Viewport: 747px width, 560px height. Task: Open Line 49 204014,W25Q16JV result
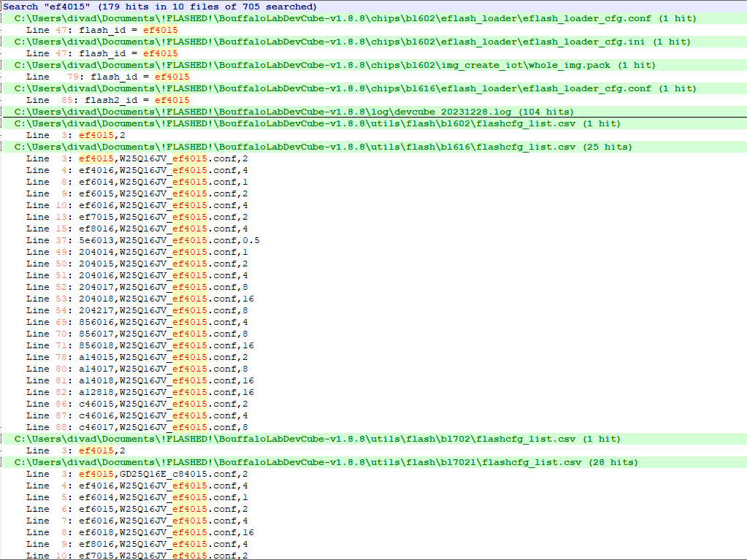[137, 252]
